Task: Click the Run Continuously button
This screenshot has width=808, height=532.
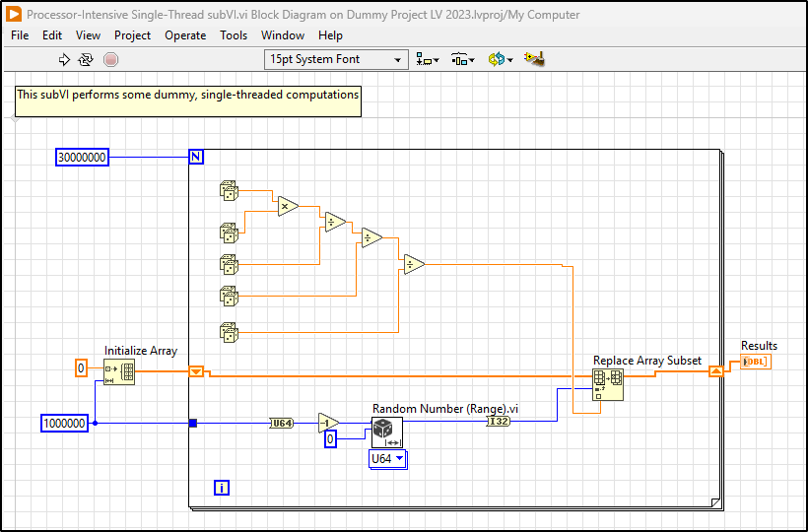Action: (86, 59)
